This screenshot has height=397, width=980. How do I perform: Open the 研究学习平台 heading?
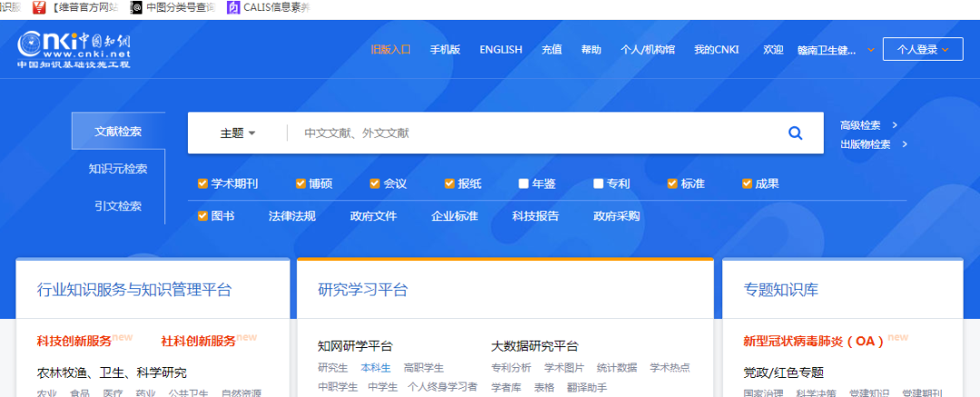click(x=362, y=290)
